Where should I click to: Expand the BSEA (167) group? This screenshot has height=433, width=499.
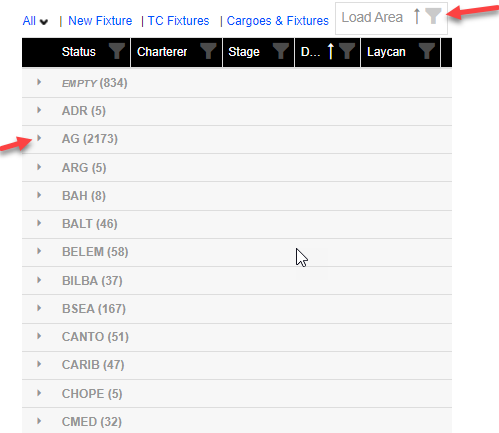(x=39, y=308)
